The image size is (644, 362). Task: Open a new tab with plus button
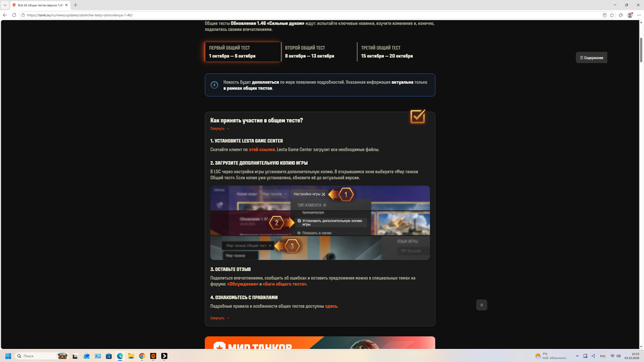[x=75, y=5]
